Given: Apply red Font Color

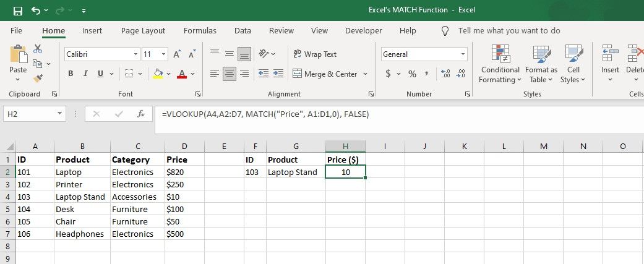Looking at the screenshot, I should click(x=182, y=74).
